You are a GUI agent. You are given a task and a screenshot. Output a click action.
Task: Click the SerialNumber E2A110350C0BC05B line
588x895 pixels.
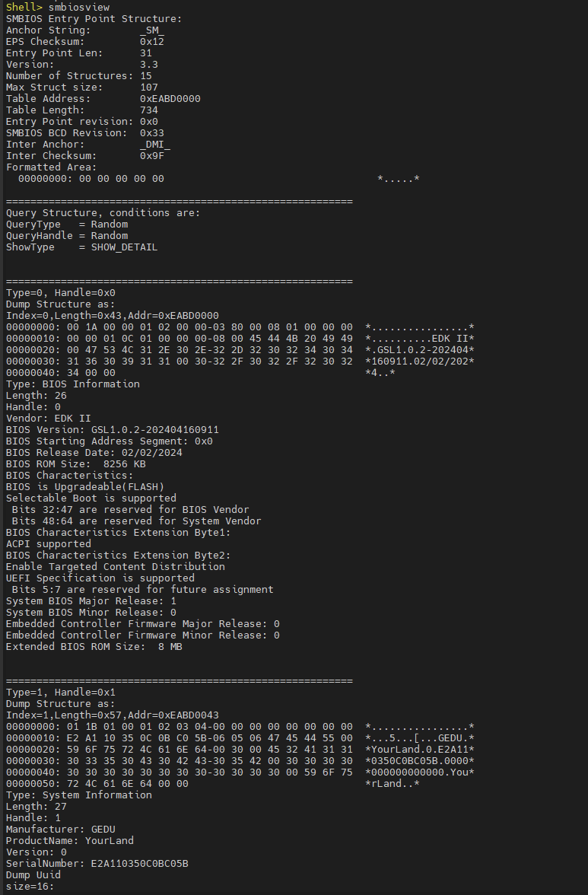97,864
